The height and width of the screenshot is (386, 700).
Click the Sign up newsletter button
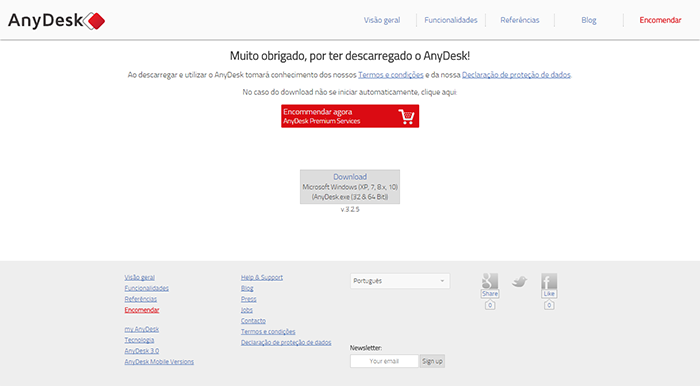(x=432, y=361)
